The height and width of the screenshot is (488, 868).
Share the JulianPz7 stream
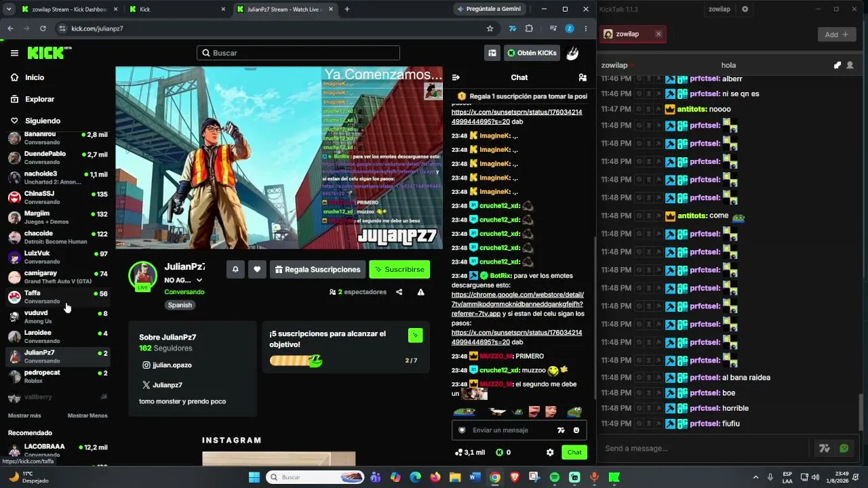399,292
